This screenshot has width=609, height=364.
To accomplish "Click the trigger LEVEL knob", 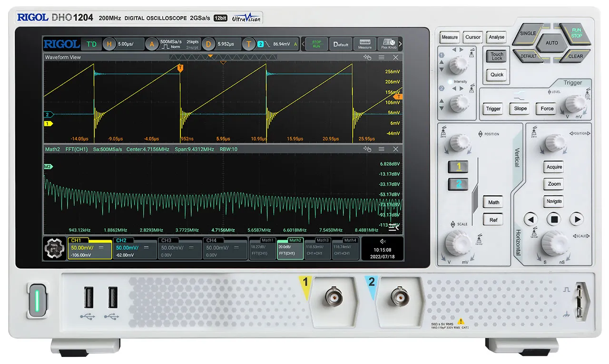I will pos(574,103).
